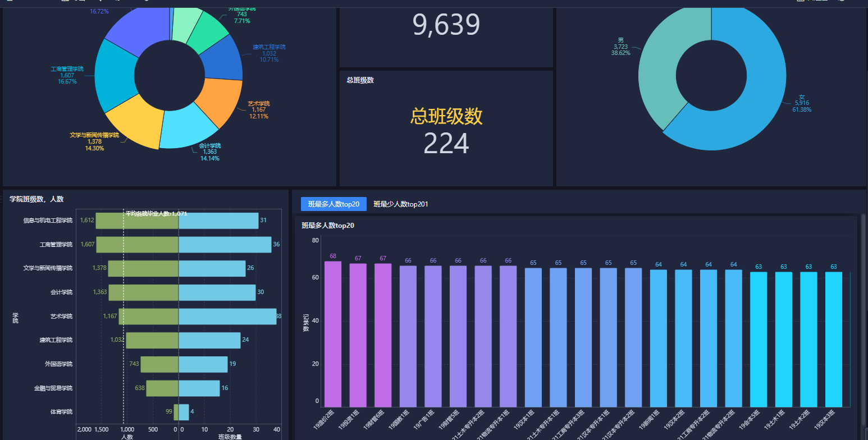Image resolution: width=868 pixels, height=440 pixels.
Task: Click the 工商管理学院 slice in the college donut
Action: pyautogui.click(x=116, y=75)
